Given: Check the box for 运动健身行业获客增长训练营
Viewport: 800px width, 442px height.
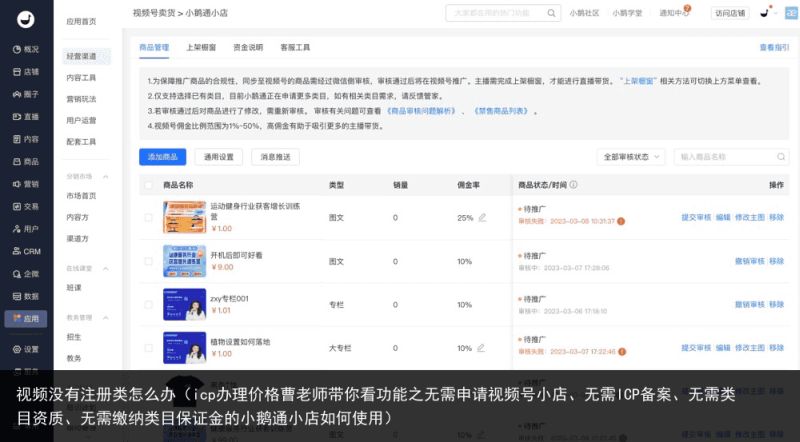Looking at the screenshot, I should pyautogui.click(x=148, y=218).
